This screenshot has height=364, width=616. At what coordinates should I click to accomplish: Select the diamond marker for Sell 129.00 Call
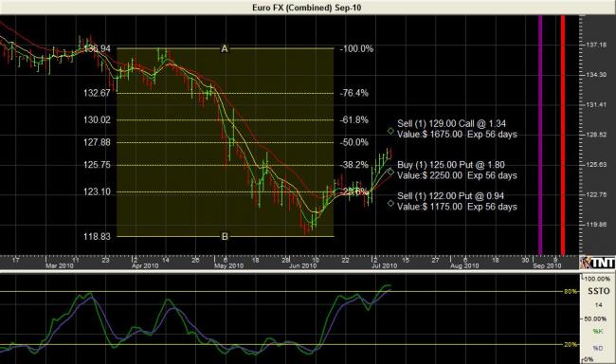[x=390, y=131]
